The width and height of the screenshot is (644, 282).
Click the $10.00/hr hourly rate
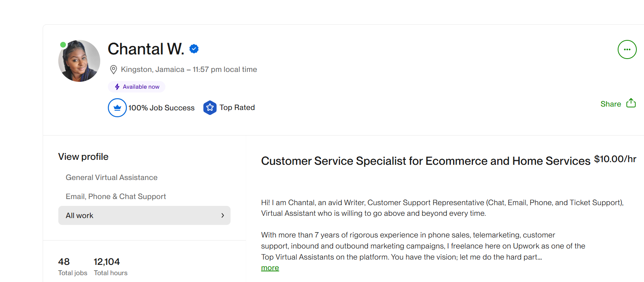click(615, 159)
